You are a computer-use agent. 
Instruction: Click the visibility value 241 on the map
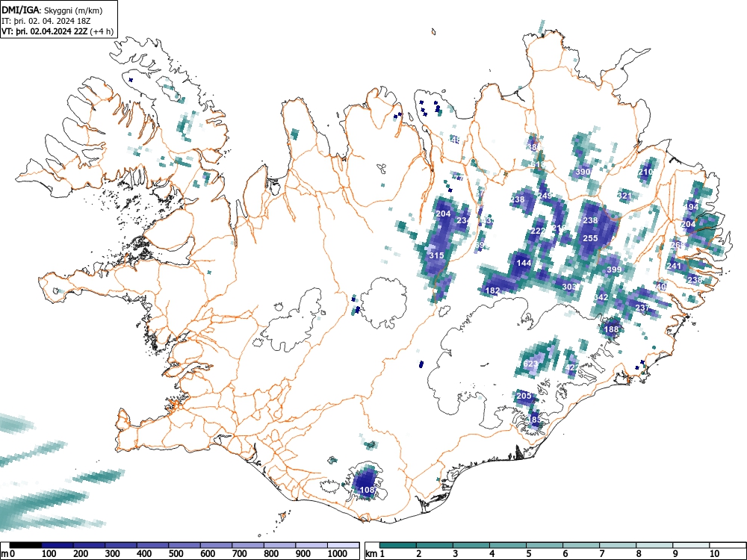[674, 266]
